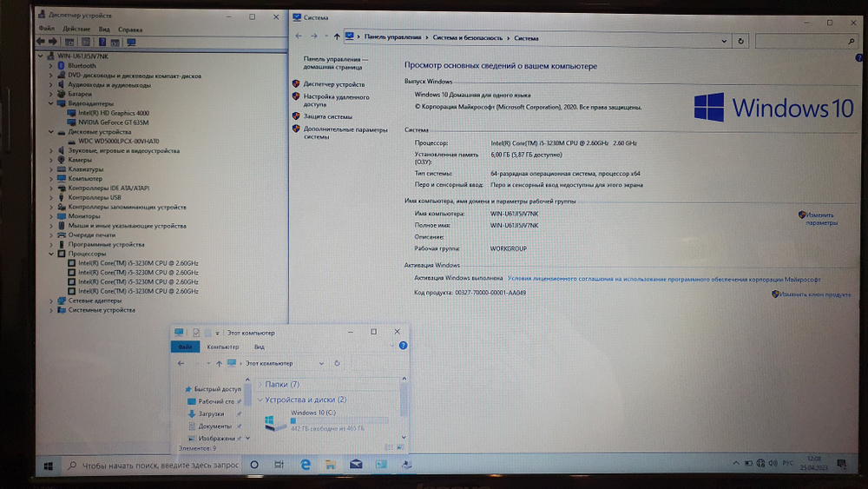Expand Аудиовходы и аудиовыходы node
The height and width of the screenshot is (489, 868).
[51, 85]
